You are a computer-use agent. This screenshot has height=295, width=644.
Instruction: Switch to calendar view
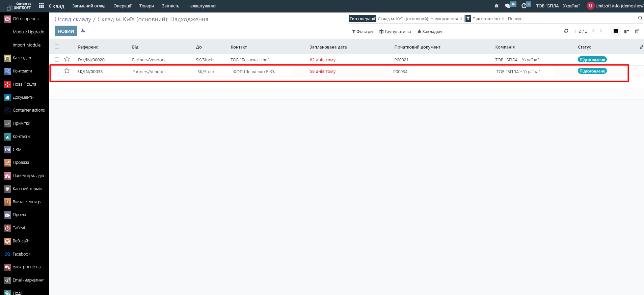pyautogui.click(x=637, y=31)
